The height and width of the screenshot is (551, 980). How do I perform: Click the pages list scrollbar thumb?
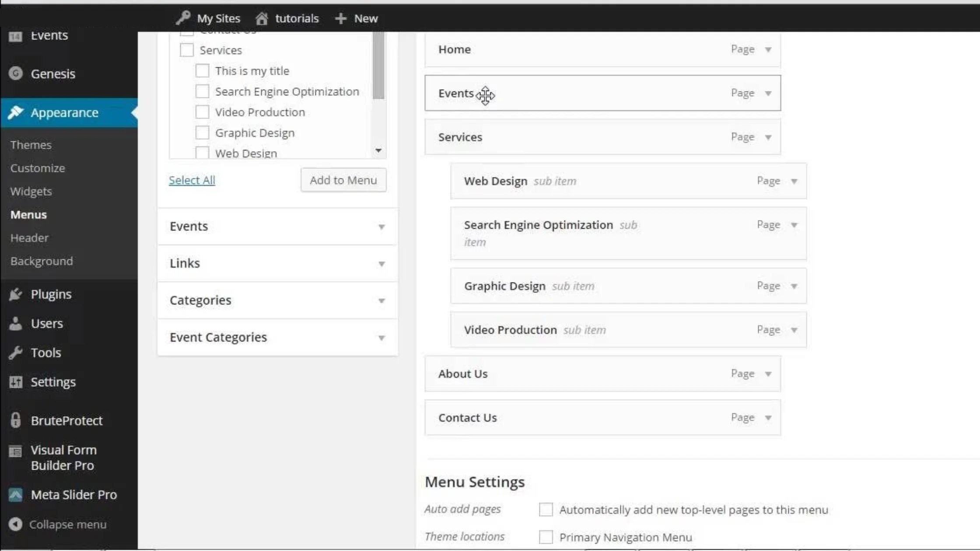(378, 66)
